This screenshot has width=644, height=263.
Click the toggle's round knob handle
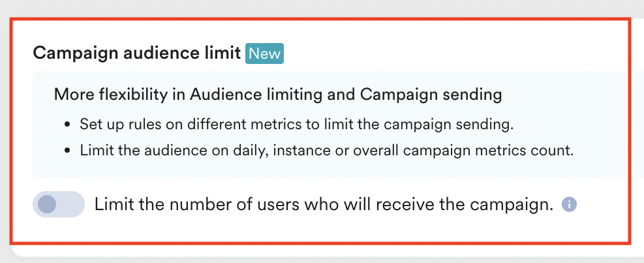click(48, 204)
